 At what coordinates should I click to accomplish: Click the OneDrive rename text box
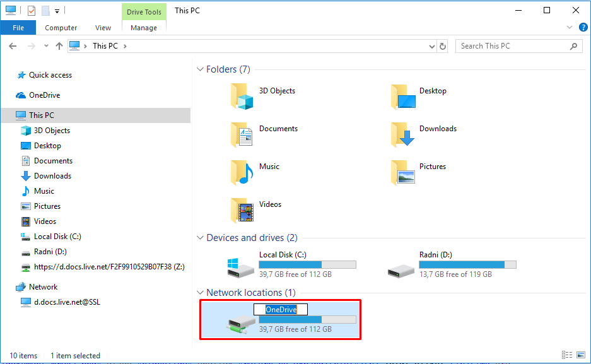click(281, 309)
